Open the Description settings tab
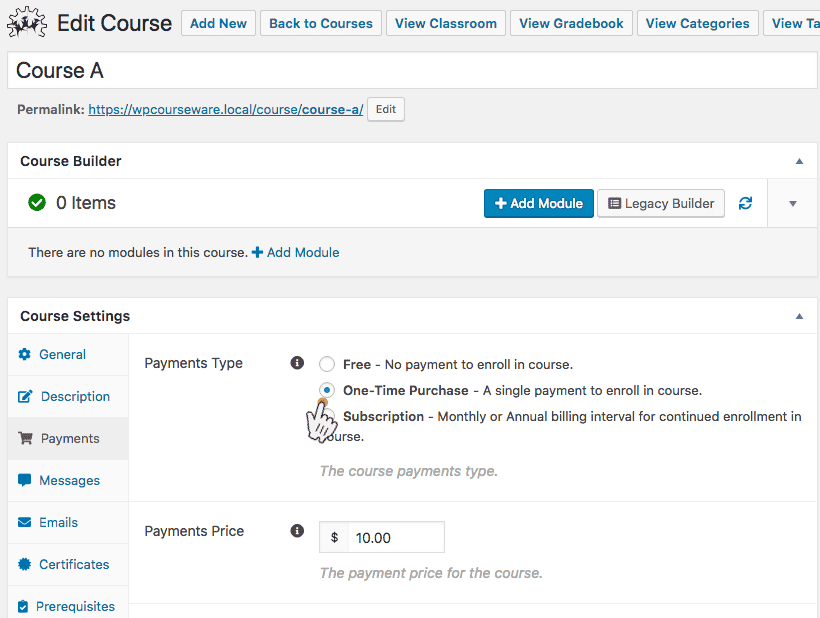This screenshot has width=820, height=618. 68,396
